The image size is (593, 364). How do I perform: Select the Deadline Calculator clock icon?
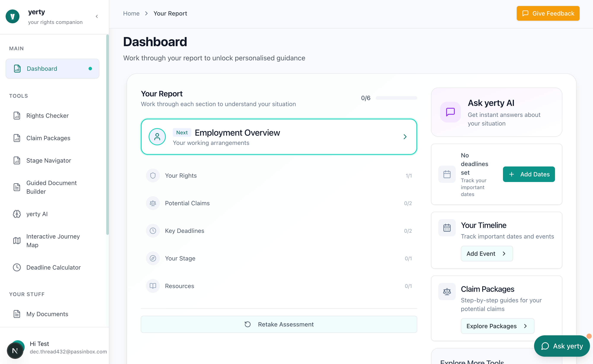17,267
